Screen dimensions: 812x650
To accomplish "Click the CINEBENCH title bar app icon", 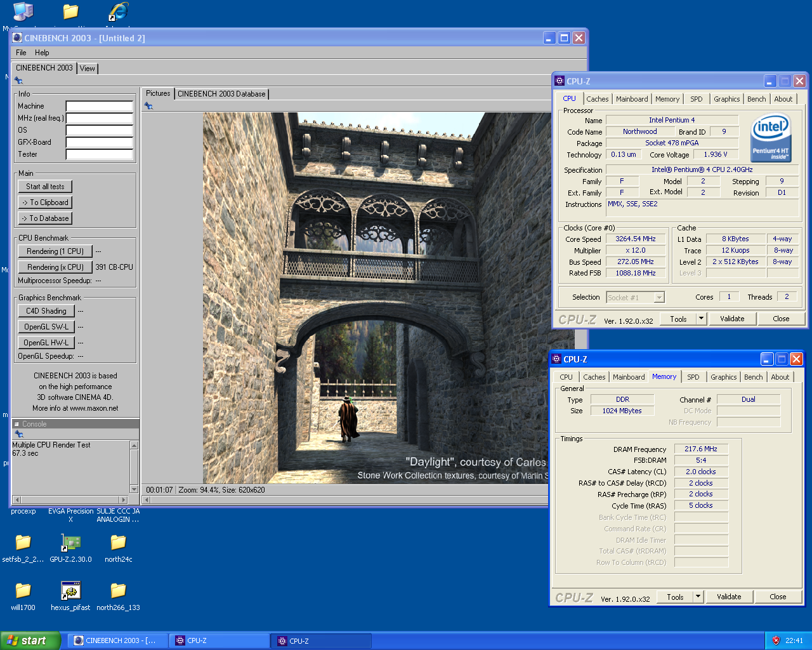I will point(17,38).
